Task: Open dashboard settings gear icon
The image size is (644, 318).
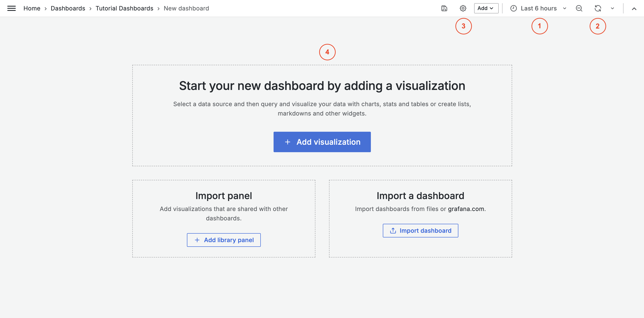Action: pyautogui.click(x=463, y=8)
